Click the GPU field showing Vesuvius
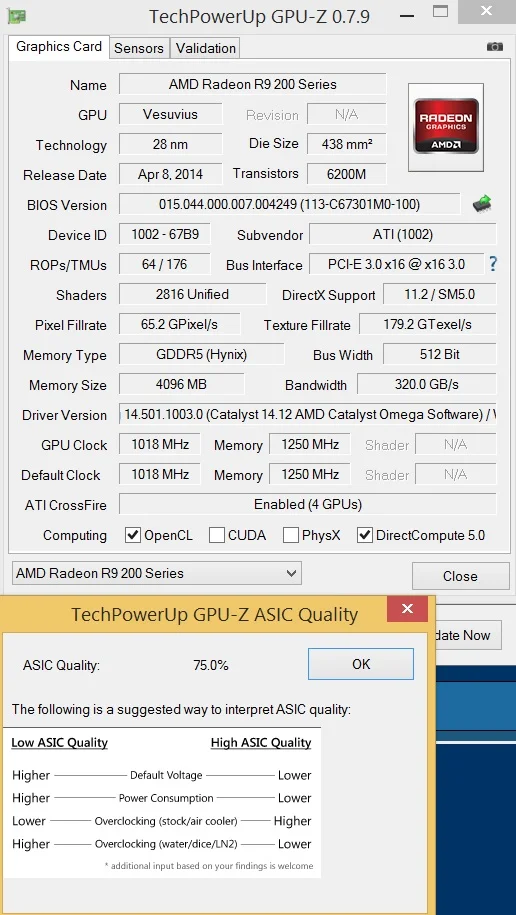Screen dimensions: 516x915 click(170, 114)
